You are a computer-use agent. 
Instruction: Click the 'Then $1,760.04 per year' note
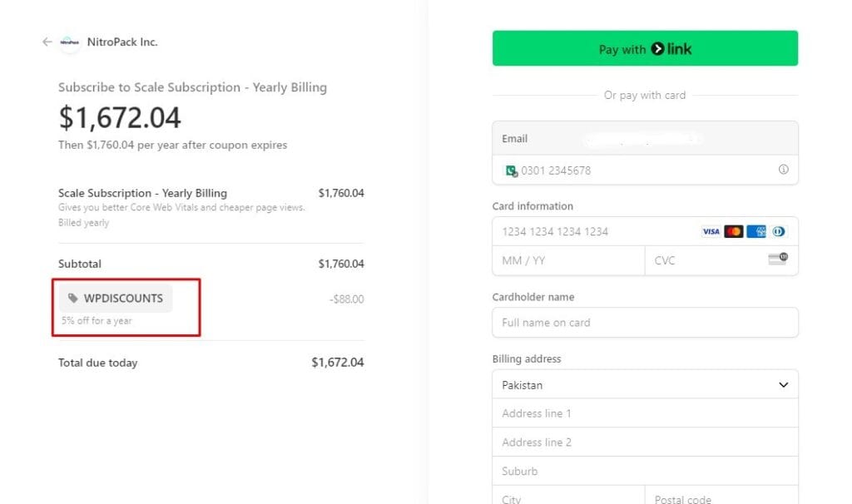pyautogui.click(x=173, y=145)
